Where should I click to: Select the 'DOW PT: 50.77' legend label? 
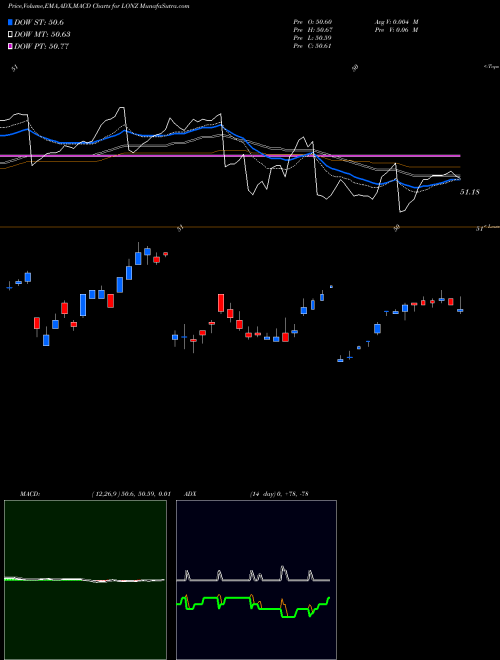[x=41, y=46]
